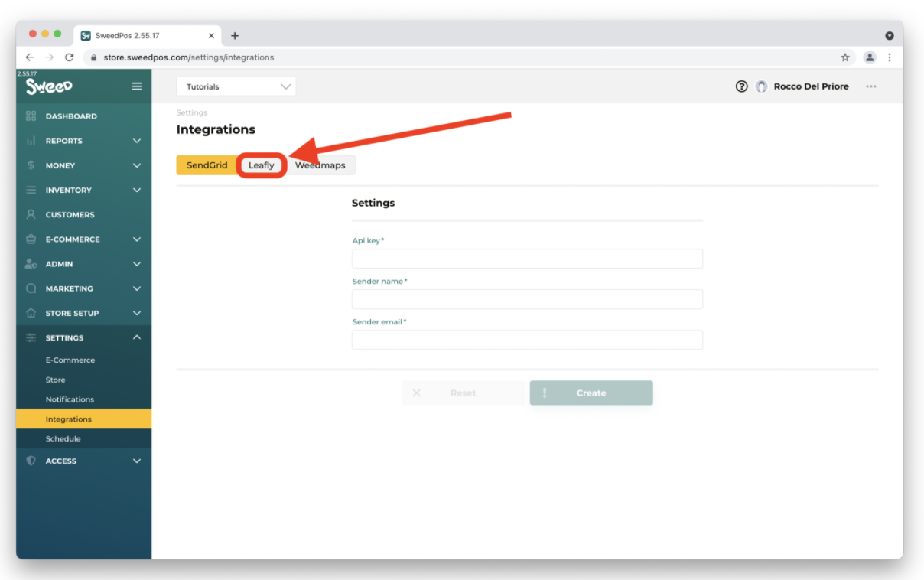Click the Settings breadcrumb above Integrations
The width and height of the screenshot is (924, 580).
click(191, 113)
